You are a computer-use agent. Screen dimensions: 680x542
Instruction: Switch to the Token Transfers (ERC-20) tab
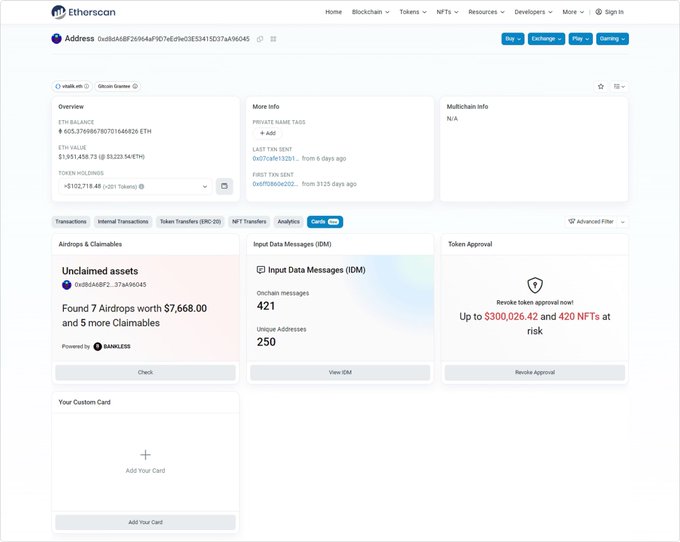pos(190,221)
